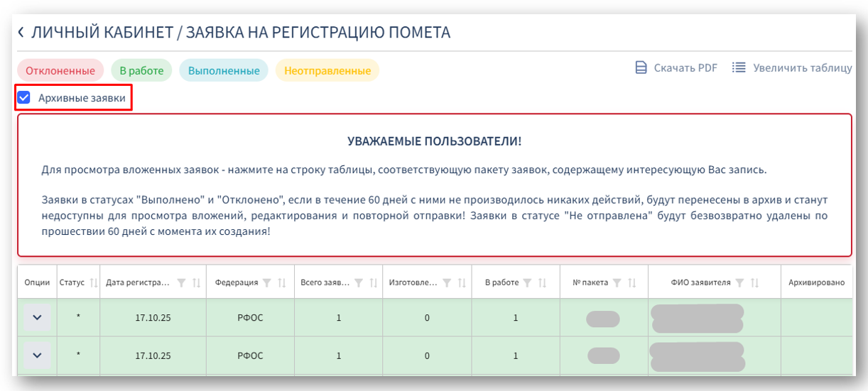
Task: Toggle the Выполненные status filter
Action: [223, 70]
